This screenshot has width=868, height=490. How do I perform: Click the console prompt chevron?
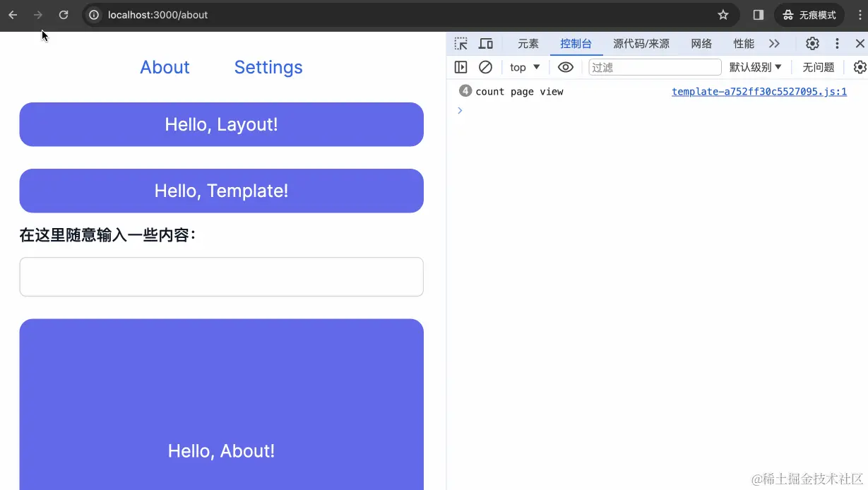(460, 110)
